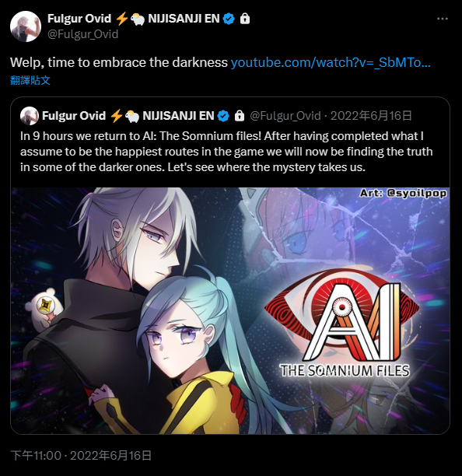Click the 翻譯貼文 translate post link
This screenshot has width=462, height=476.
pyautogui.click(x=30, y=80)
